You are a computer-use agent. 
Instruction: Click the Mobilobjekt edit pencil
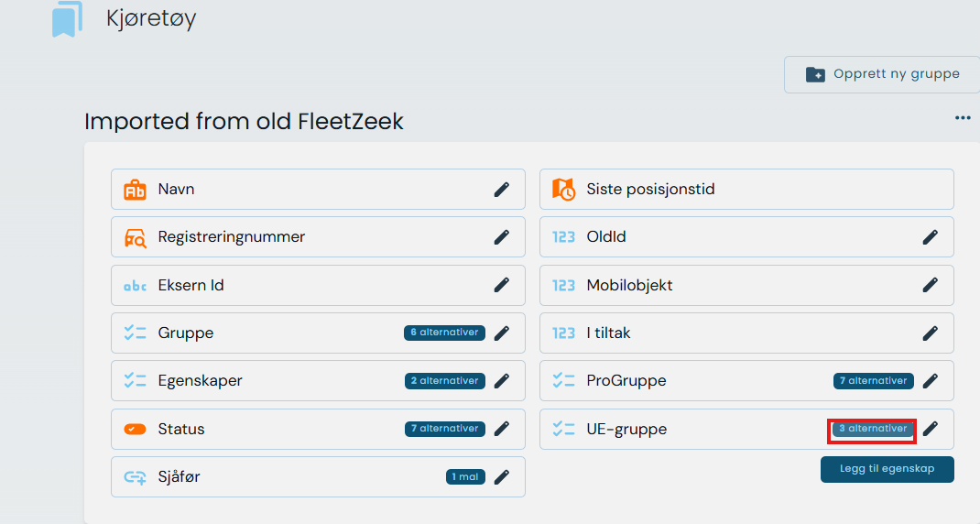point(931,285)
